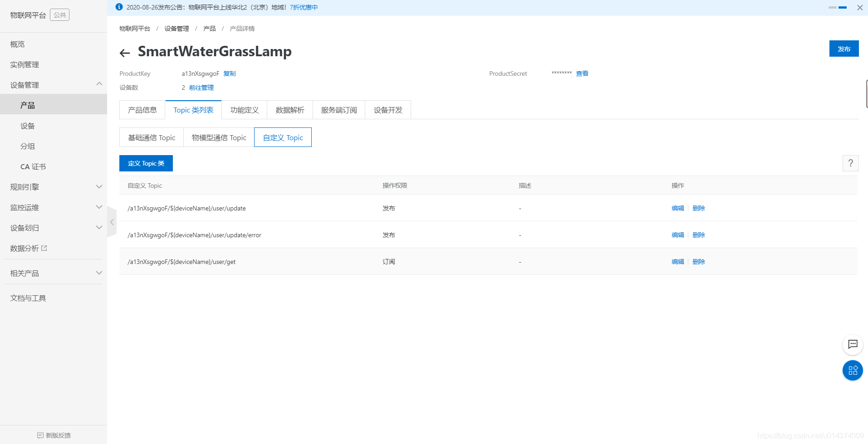This screenshot has width=868, height=444.
Task: Copy the ProductKey with 复制
Action: pos(230,73)
